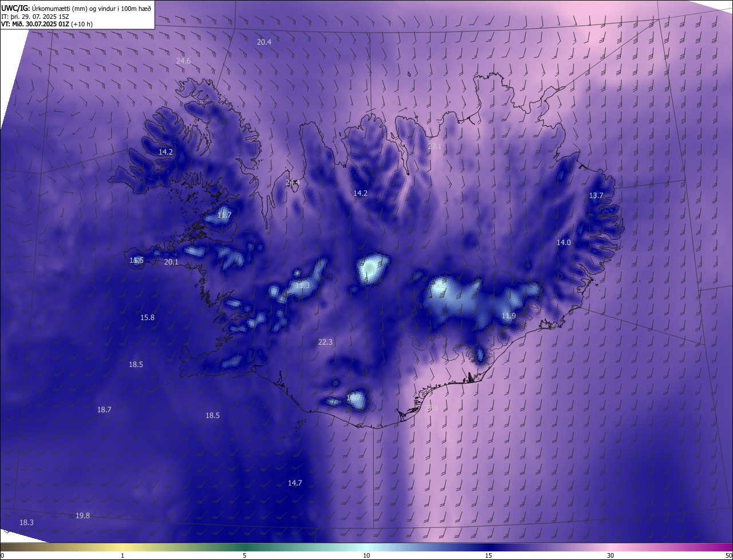Click the 18.3 value on the map

click(x=26, y=522)
